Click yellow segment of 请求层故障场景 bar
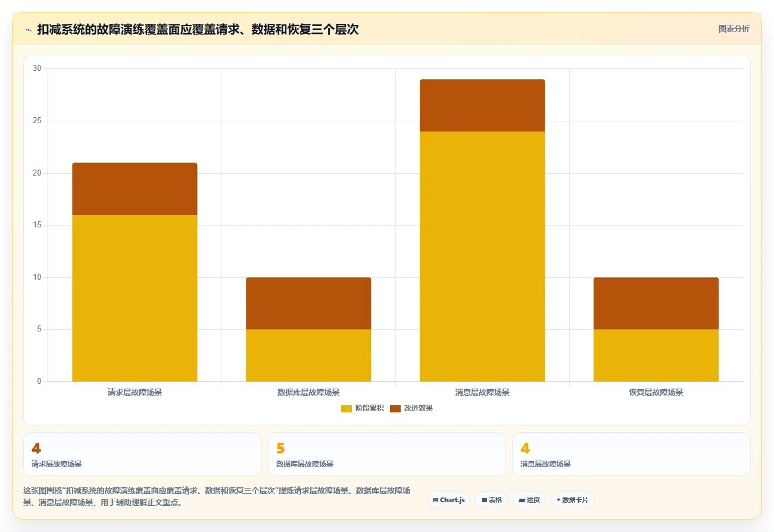 tap(135, 298)
